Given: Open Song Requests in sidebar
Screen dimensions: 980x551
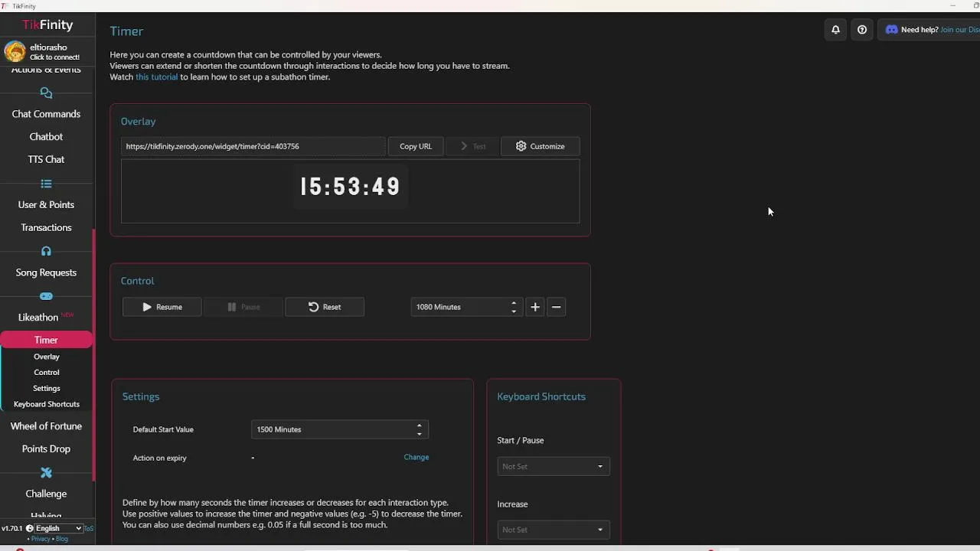Looking at the screenshot, I should point(46,272).
